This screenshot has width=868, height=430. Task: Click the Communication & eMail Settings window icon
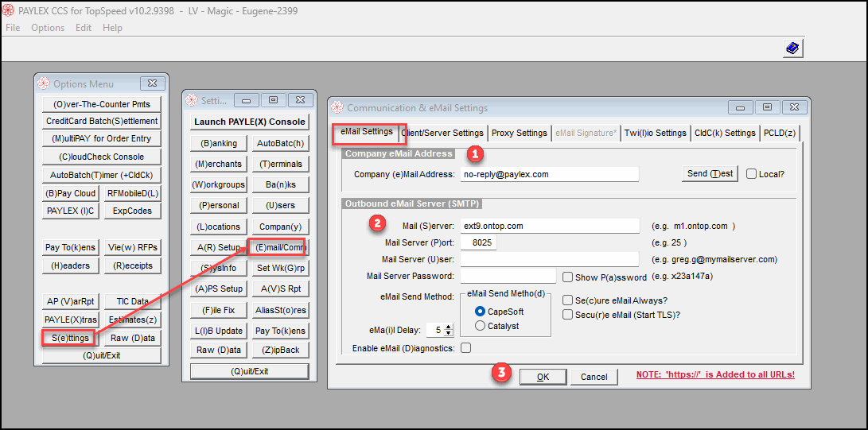[x=337, y=108]
